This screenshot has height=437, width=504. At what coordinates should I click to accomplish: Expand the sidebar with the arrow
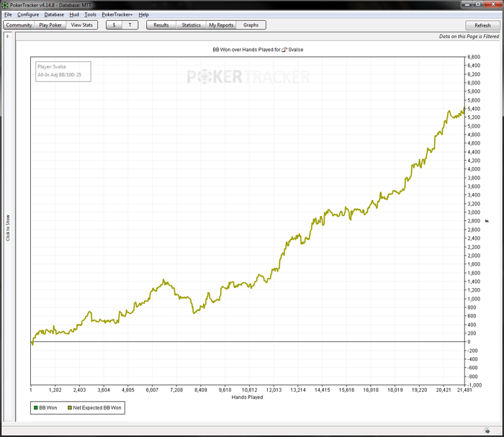pyautogui.click(x=8, y=36)
